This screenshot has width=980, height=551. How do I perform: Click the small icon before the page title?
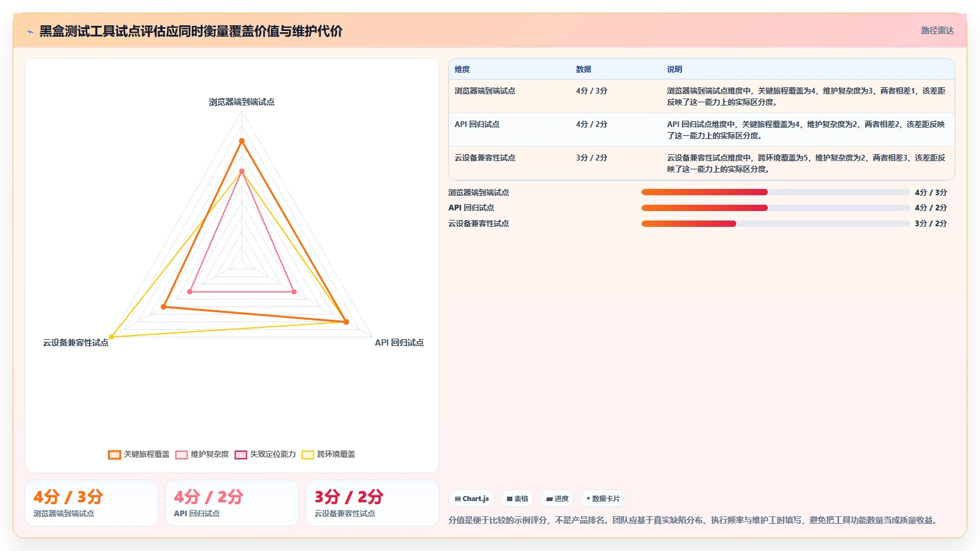tap(30, 32)
